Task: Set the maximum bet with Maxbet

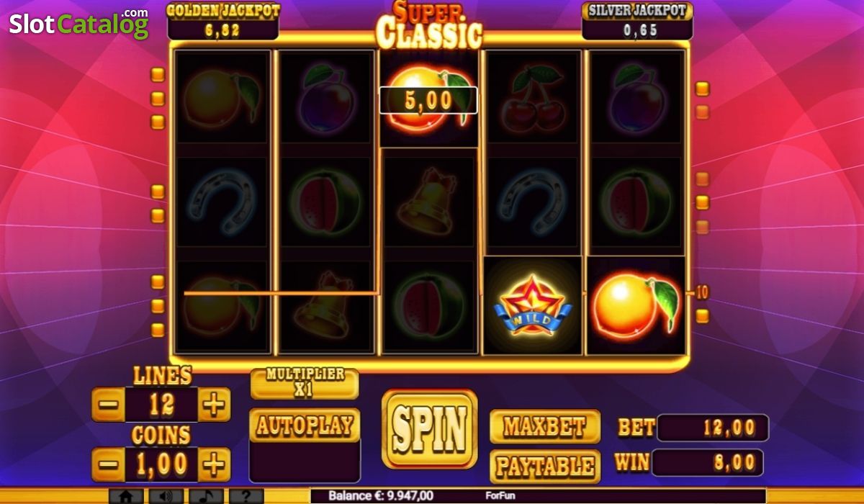Action: (x=545, y=426)
